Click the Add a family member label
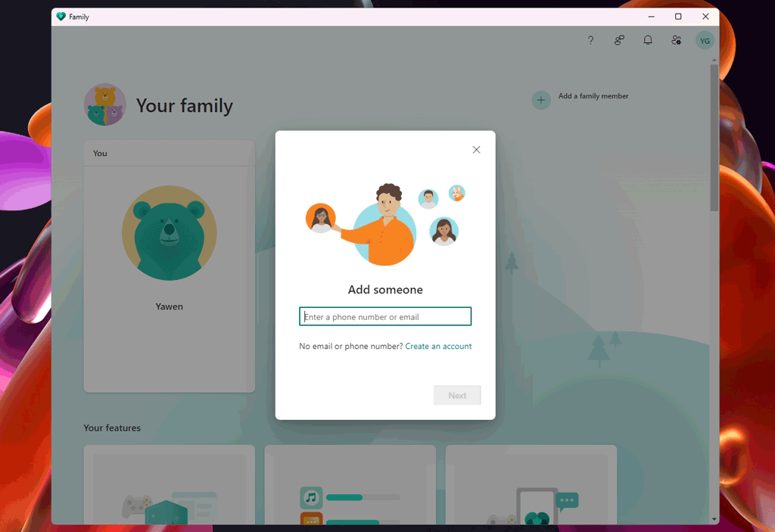The height and width of the screenshot is (532, 775). (x=593, y=96)
